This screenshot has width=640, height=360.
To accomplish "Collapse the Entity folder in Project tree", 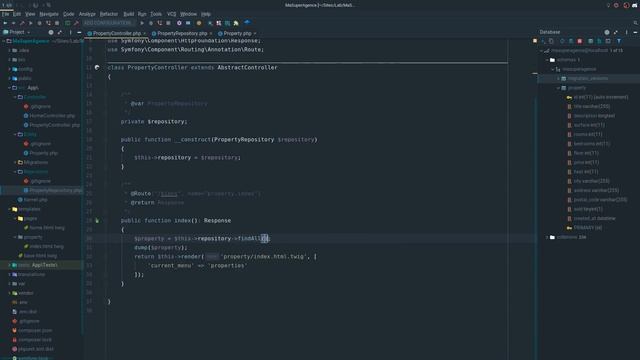I will click(x=15, y=134).
